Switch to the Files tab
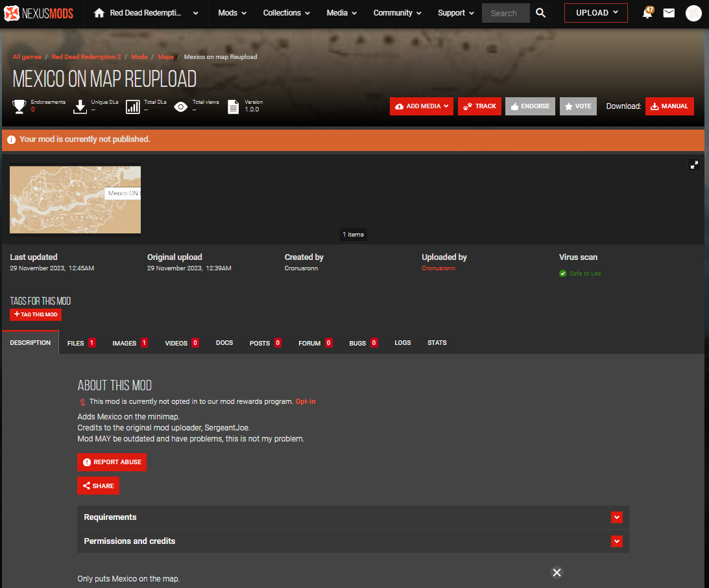This screenshot has height=588, width=709. point(81,343)
